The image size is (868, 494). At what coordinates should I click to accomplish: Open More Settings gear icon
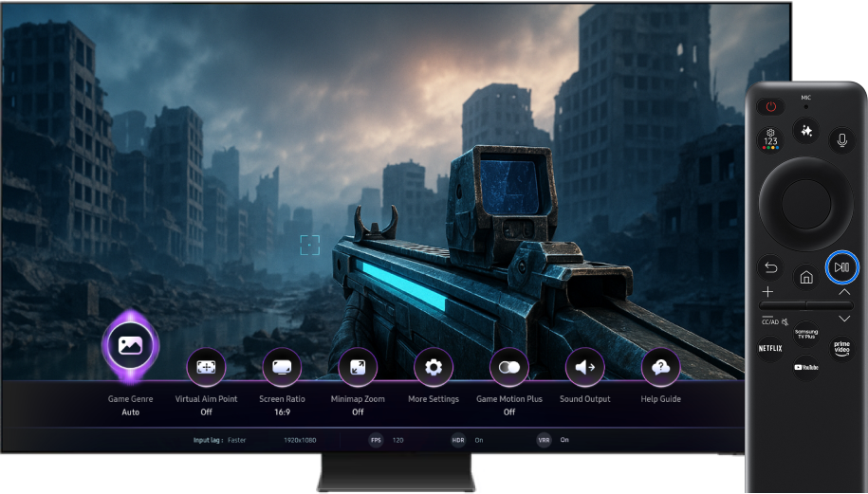click(x=434, y=367)
